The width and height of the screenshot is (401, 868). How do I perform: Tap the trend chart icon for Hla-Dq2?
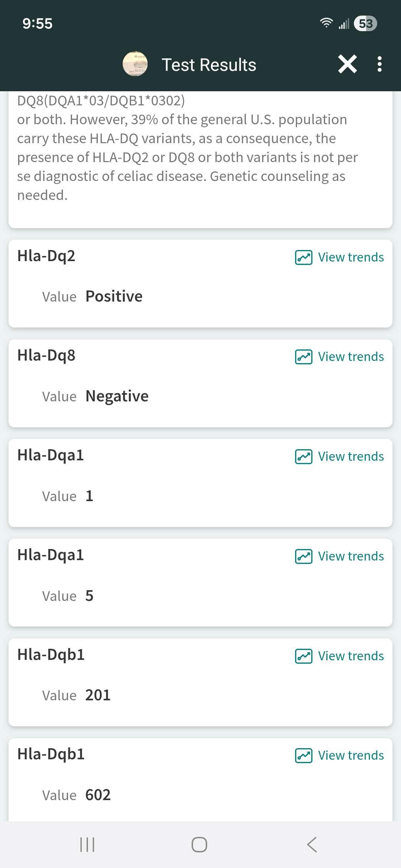(x=303, y=257)
